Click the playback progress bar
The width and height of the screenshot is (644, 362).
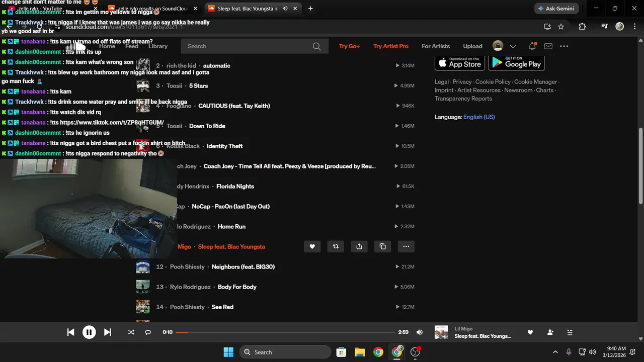(x=285, y=332)
